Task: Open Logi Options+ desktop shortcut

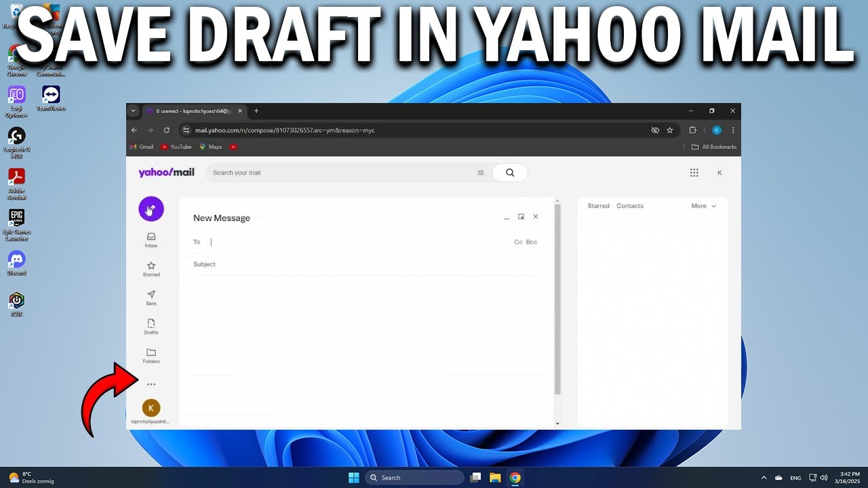Action: click(16, 102)
